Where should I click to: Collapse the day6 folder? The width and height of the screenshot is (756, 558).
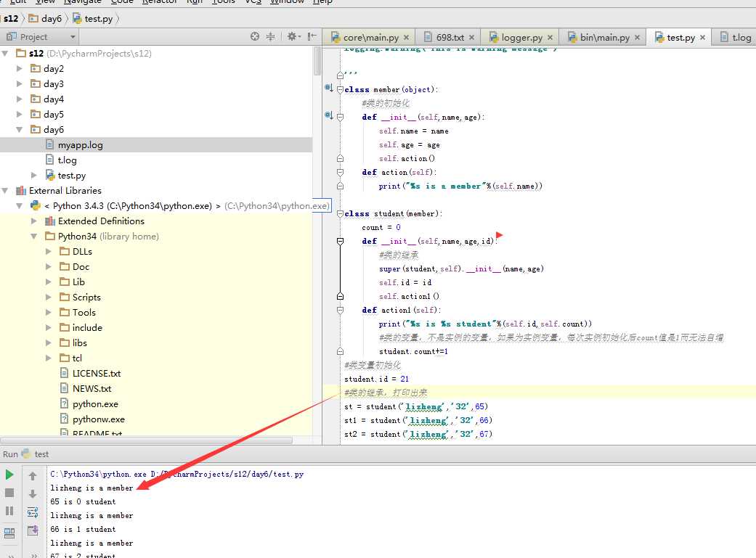point(20,130)
